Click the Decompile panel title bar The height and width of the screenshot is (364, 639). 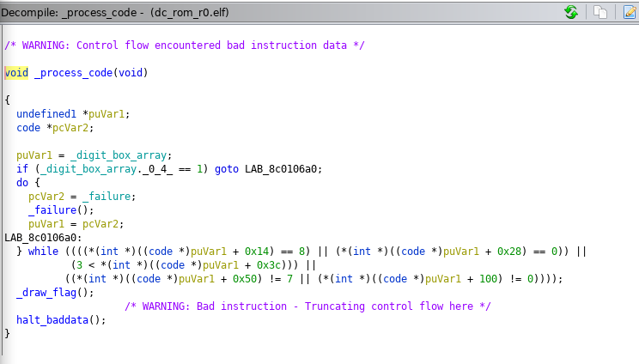click(319, 12)
